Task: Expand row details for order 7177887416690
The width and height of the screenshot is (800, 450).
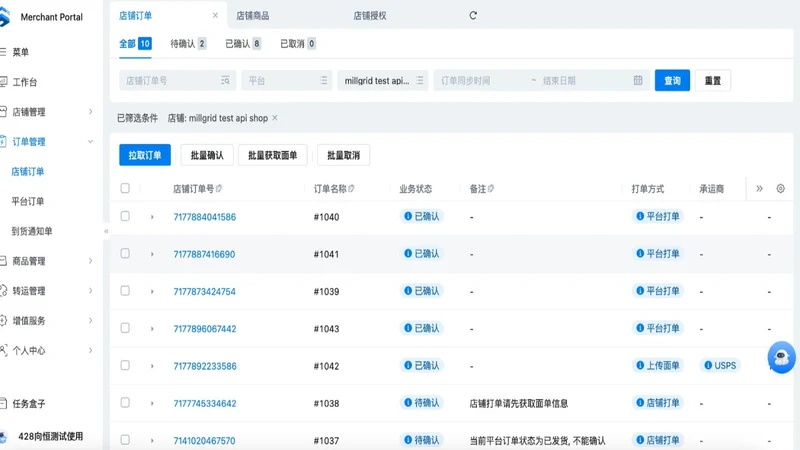Action: [x=152, y=254]
